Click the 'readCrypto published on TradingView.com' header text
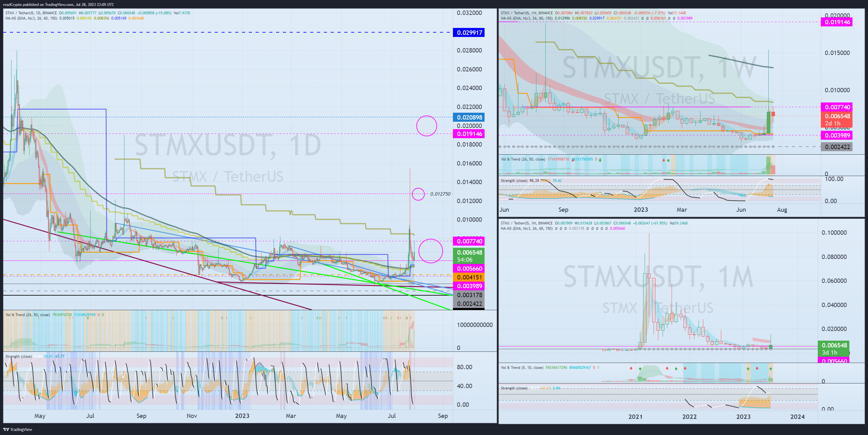This screenshot has width=868, height=435. click(38, 4)
